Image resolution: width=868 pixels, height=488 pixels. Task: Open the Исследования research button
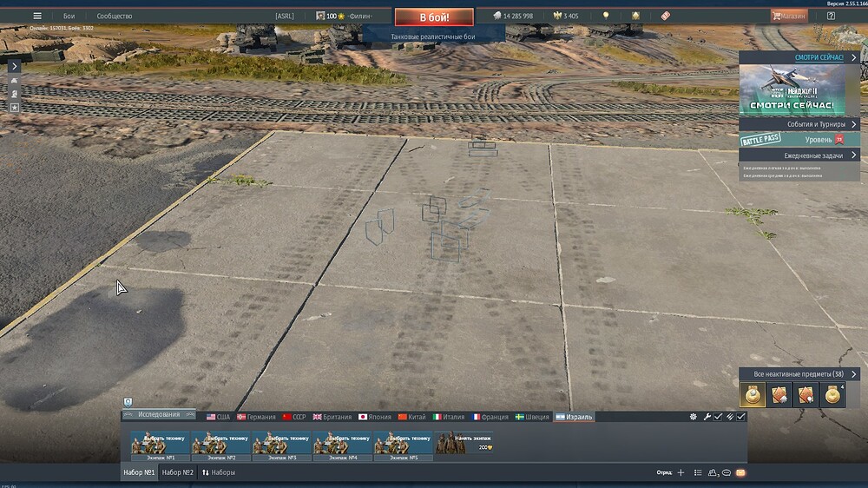click(159, 414)
